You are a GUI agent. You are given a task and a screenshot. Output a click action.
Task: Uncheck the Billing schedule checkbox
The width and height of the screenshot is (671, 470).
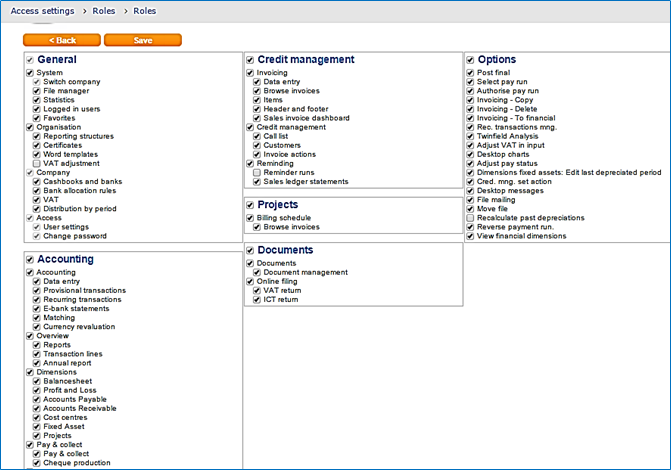(x=250, y=218)
